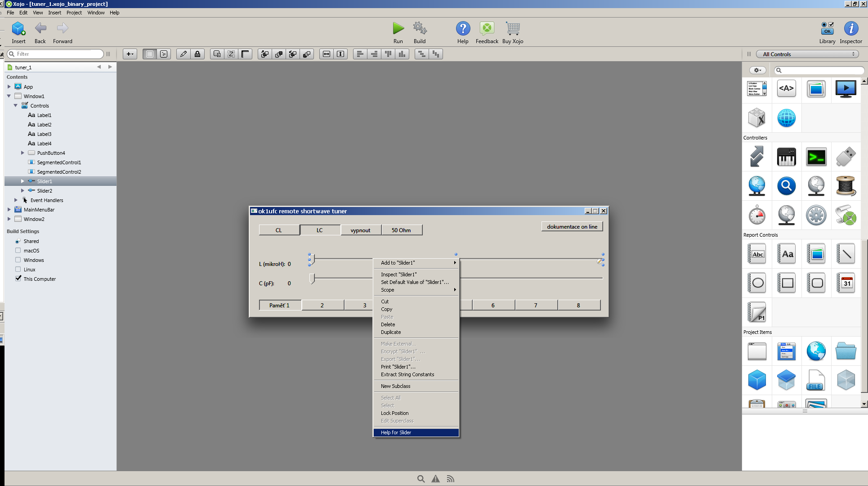
Task: Choose Duplicate from the context menu
Action: point(390,332)
